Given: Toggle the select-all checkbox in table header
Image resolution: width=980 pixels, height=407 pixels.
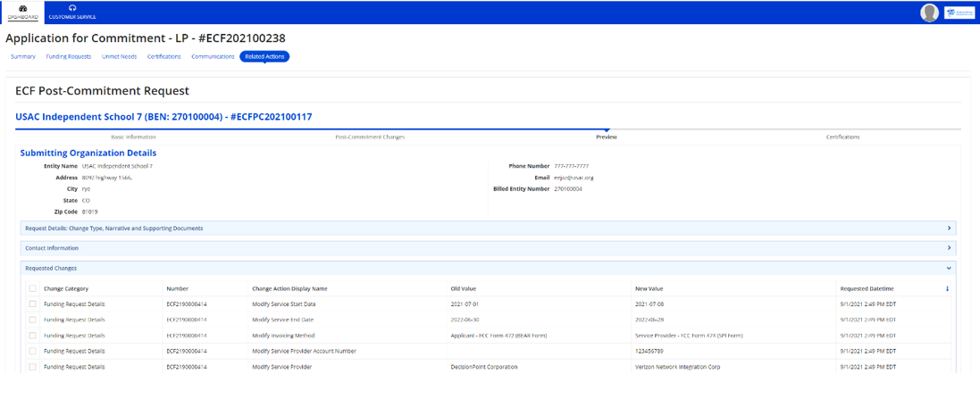Looking at the screenshot, I should point(32,289).
